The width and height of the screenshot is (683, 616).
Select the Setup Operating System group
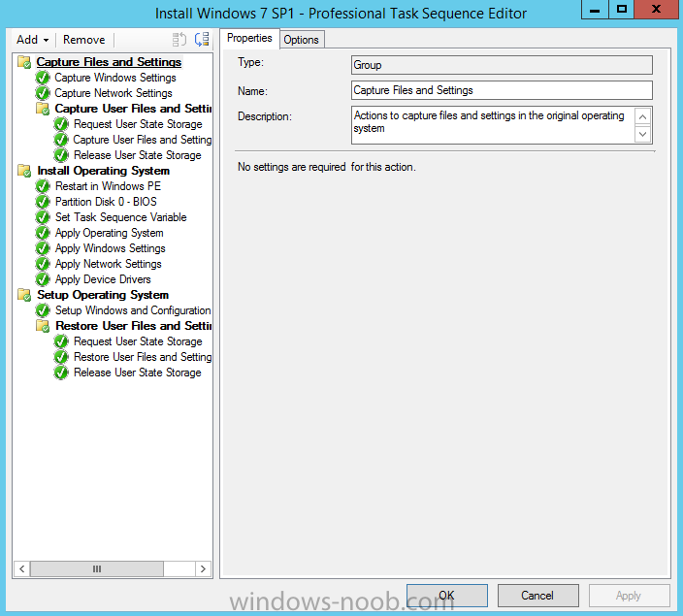click(x=103, y=295)
